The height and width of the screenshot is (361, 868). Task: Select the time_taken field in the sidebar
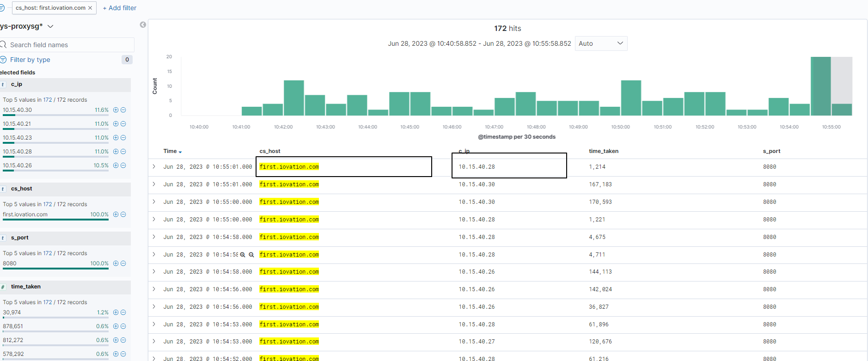click(26, 287)
